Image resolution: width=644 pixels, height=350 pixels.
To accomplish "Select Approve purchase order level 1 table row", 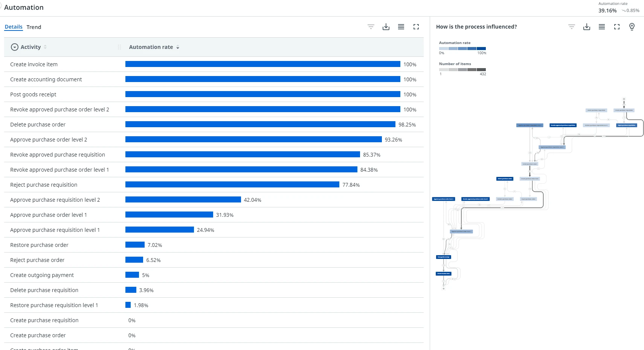I will click(214, 215).
